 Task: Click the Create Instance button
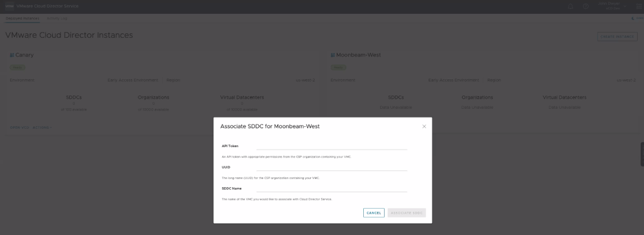[x=618, y=36]
